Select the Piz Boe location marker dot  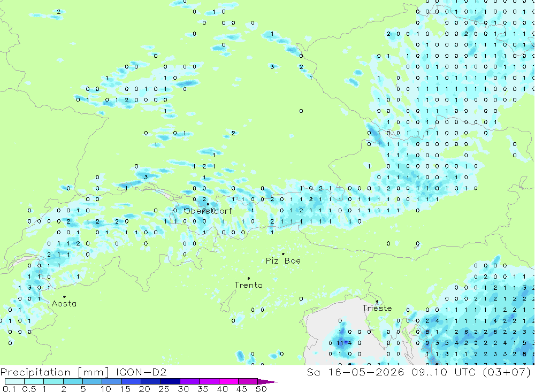tap(283, 254)
